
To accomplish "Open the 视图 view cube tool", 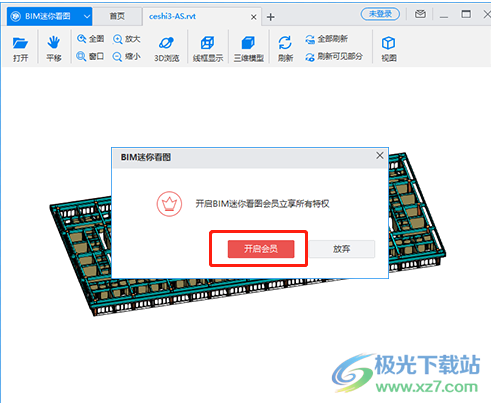I will click(389, 49).
